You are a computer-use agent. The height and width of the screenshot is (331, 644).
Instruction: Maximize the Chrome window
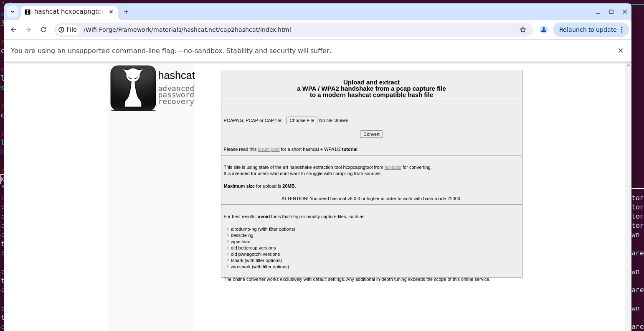[611, 12]
